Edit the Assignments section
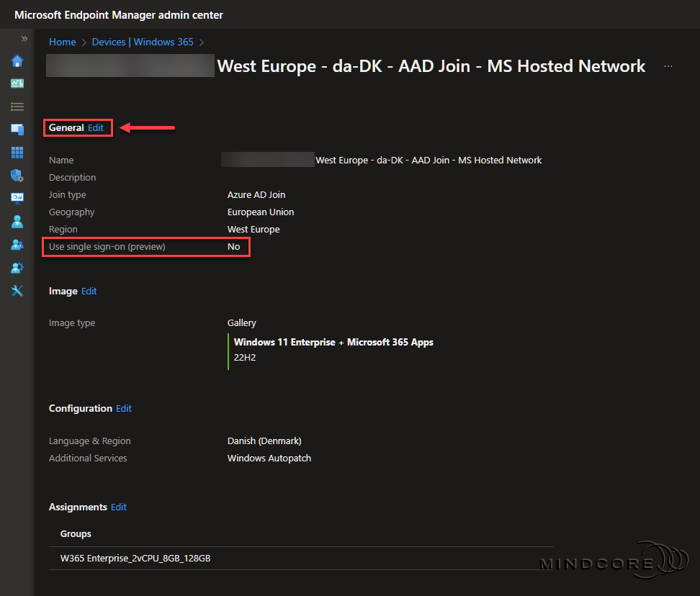Image resolution: width=700 pixels, height=596 pixels. (x=119, y=507)
